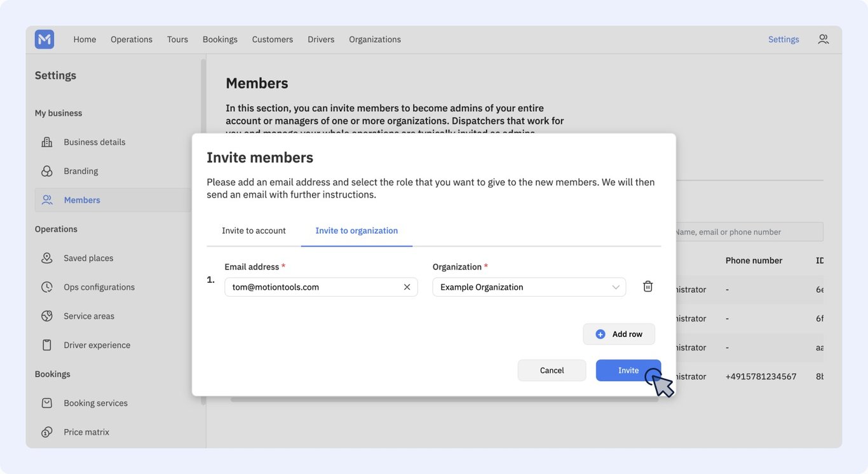Click the Price matrix icon
This screenshot has width=868, height=474.
tap(47, 432)
